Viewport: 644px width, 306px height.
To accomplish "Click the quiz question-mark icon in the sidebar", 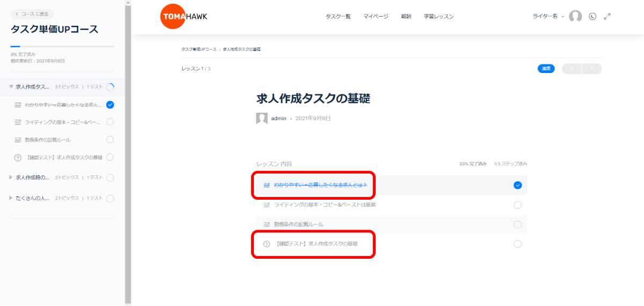I will [x=18, y=157].
